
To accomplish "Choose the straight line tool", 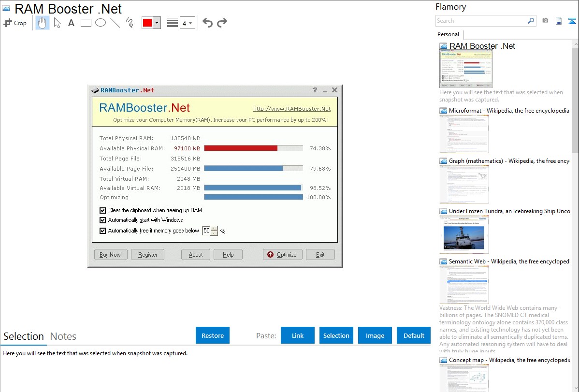I will point(115,23).
